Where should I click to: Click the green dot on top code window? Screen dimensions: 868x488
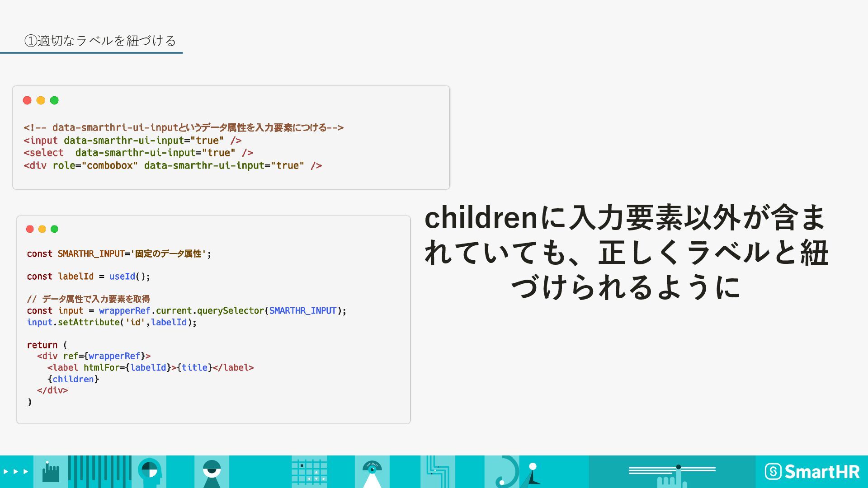(54, 100)
